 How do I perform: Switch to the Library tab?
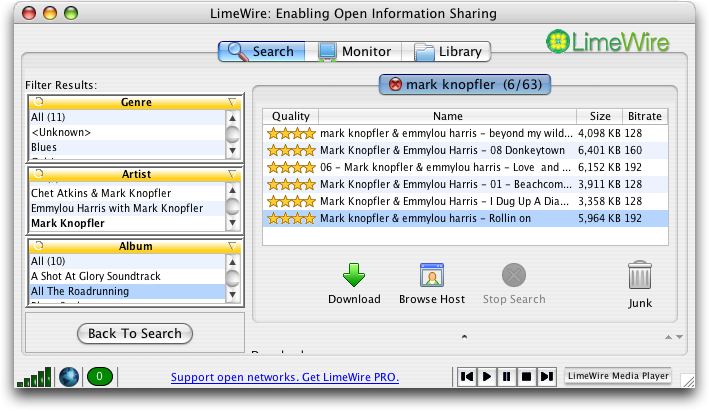(448, 51)
